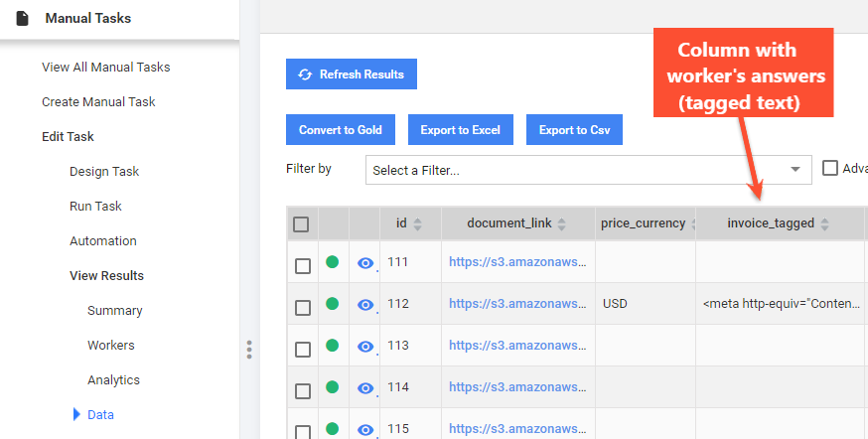Go to the Automation section
This screenshot has width=868, height=439.
(103, 240)
